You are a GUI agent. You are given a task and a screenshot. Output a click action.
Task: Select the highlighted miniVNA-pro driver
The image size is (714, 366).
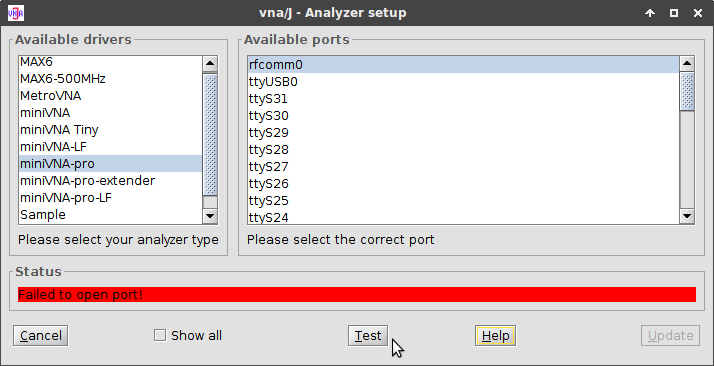pyautogui.click(x=110, y=163)
